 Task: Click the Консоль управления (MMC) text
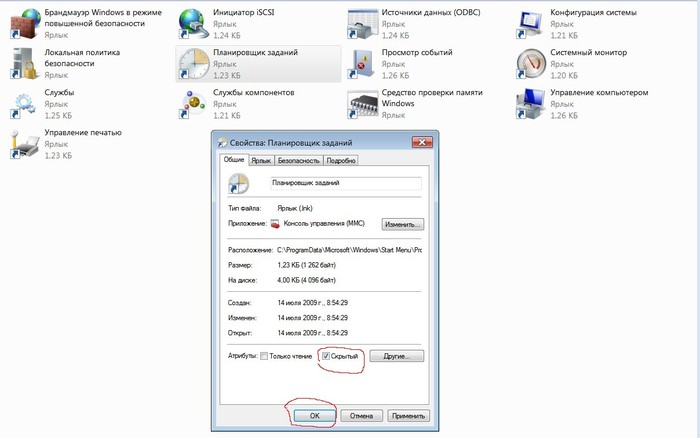click(x=324, y=223)
